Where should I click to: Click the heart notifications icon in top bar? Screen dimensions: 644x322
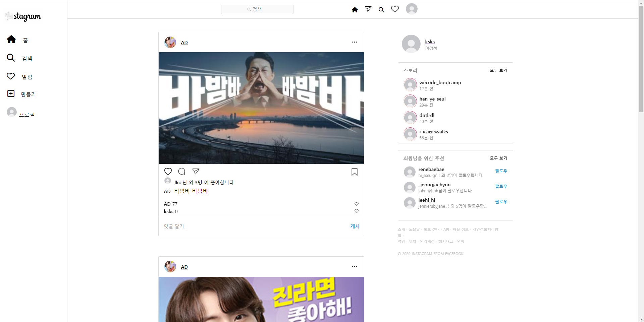point(395,9)
